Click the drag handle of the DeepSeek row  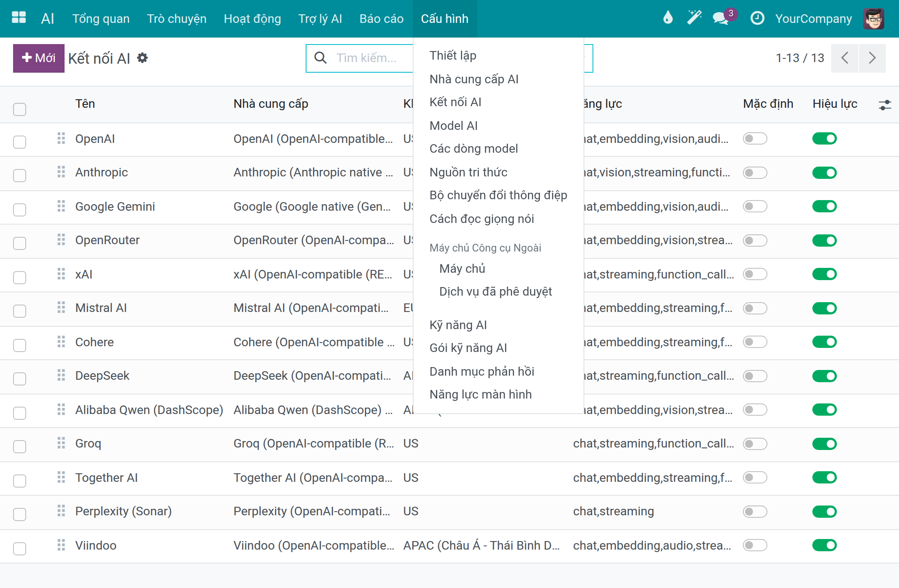pyautogui.click(x=61, y=375)
